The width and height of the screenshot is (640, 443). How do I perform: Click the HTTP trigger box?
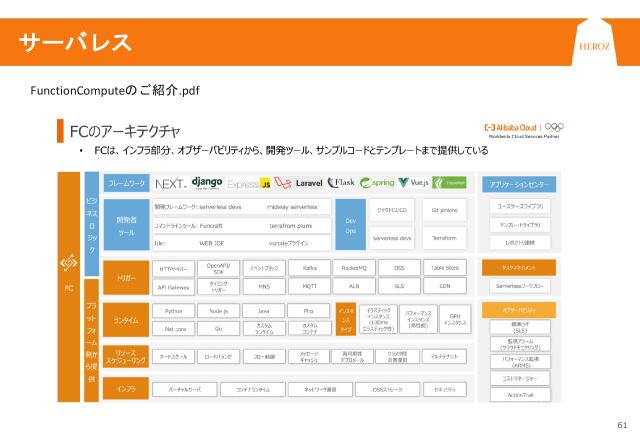coord(173,269)
